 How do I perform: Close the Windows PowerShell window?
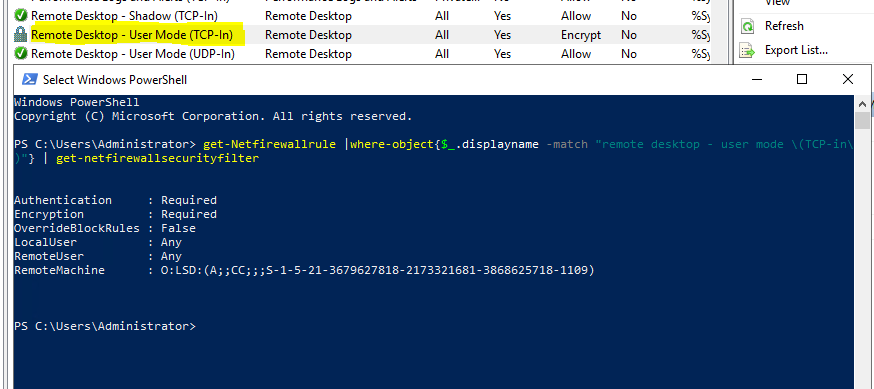[x=848, y=80]
